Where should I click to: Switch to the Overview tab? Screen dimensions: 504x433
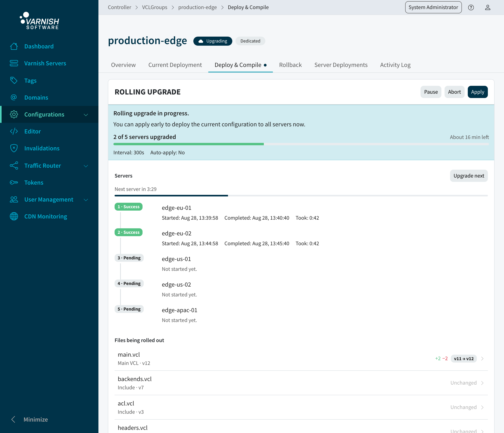tap(123, 65)
